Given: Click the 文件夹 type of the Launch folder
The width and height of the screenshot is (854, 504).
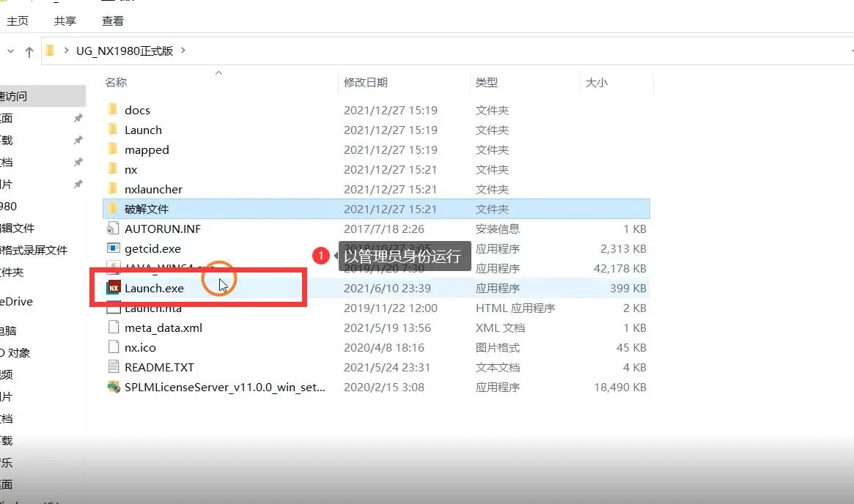Looking at the screenshot, I should [492, 130].
